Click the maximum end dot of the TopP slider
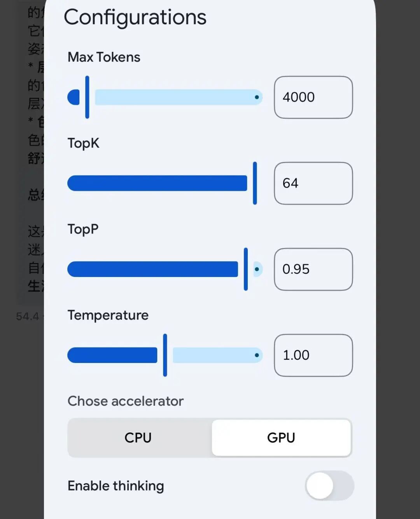 coord(257,269)
